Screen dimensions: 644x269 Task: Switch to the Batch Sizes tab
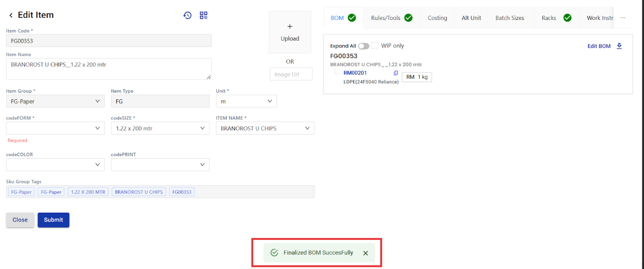coord(509,18)
